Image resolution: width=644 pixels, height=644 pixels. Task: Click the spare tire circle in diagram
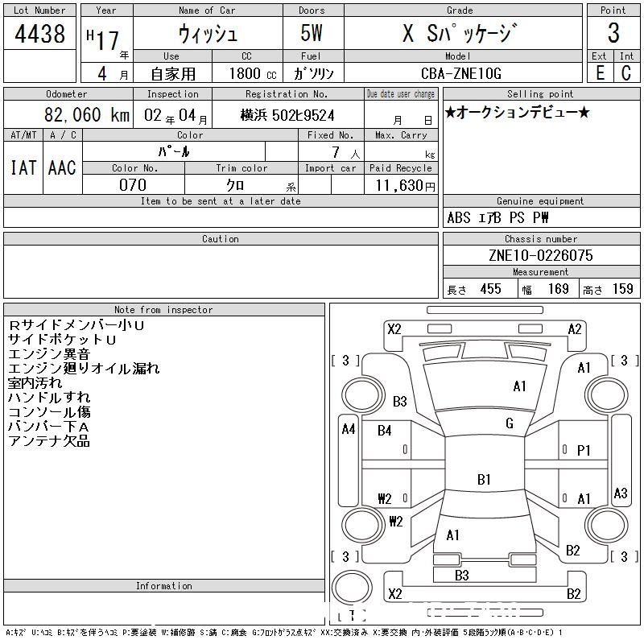352,587
